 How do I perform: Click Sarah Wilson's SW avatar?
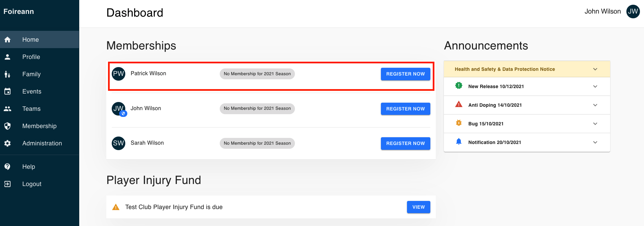[119, 143]
